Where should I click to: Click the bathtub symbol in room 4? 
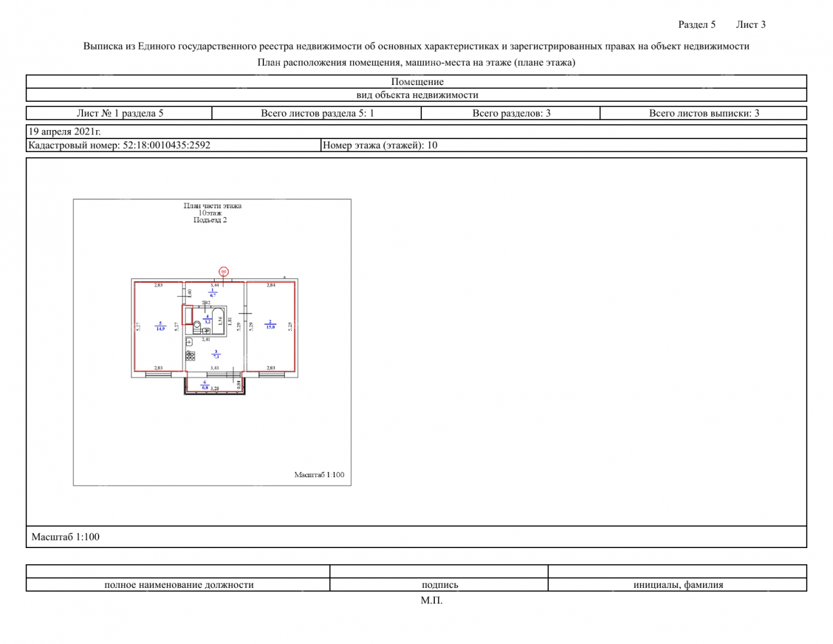tap(218, 318)
